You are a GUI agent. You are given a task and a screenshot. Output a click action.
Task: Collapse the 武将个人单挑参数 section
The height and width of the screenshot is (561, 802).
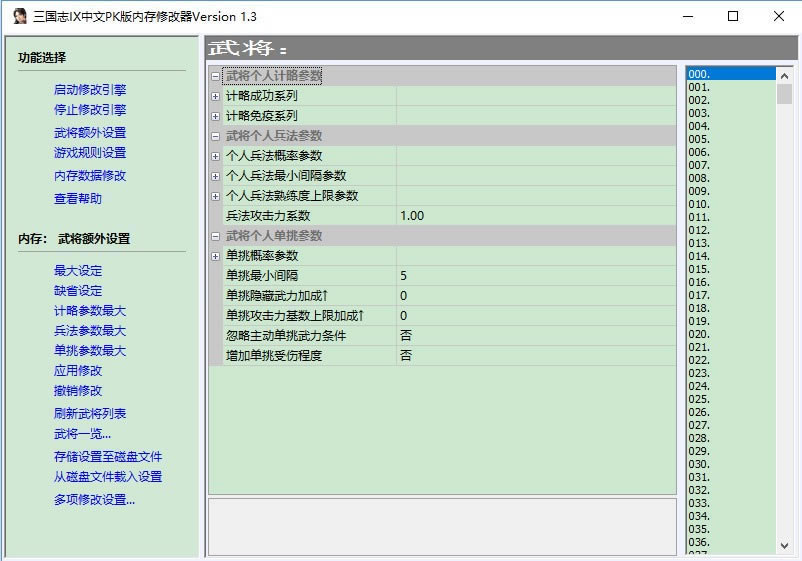(x=216, y=236)
